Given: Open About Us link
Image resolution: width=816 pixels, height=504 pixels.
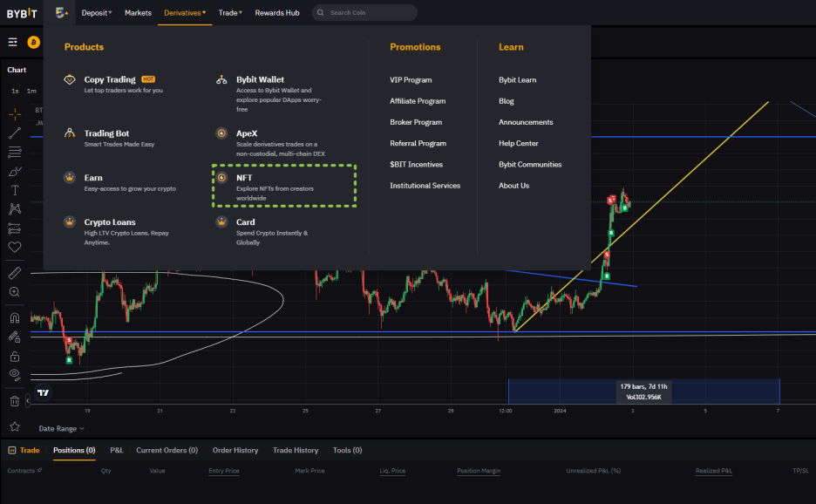Looking at the screenshot, I should click(x=513, y=186).
